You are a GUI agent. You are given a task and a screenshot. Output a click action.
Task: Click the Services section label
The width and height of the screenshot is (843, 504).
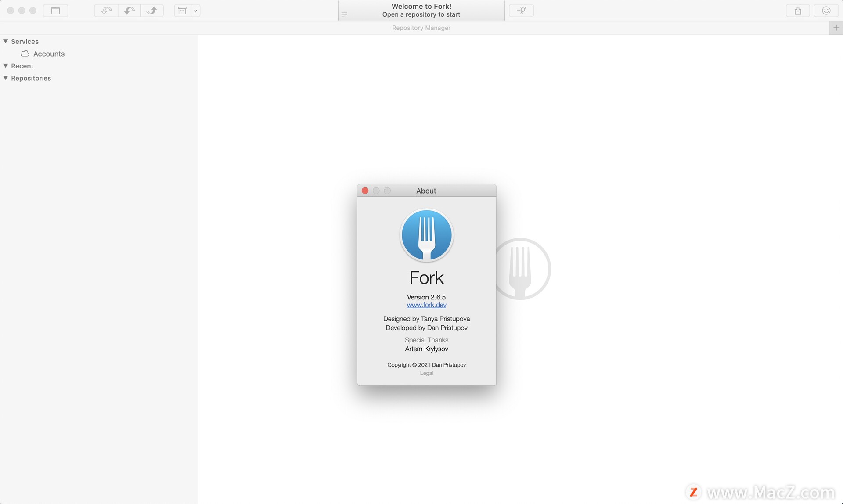(25, 41)
